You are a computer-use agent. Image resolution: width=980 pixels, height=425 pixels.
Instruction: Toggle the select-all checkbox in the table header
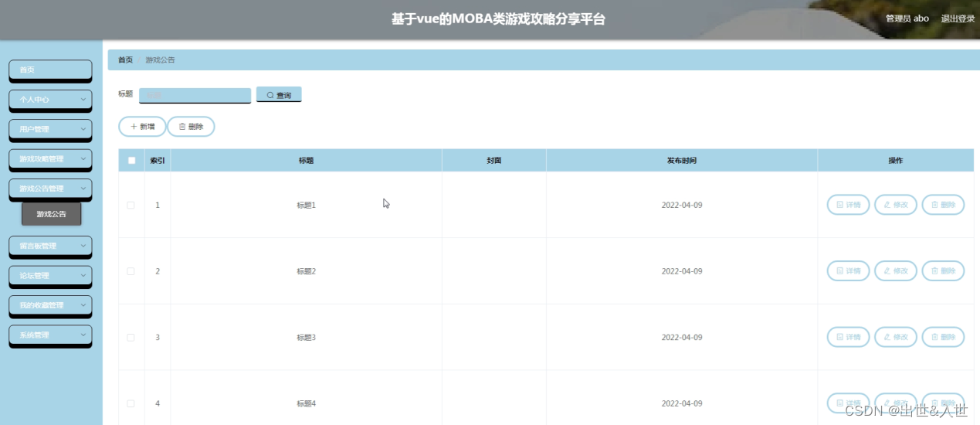(131, 161)
